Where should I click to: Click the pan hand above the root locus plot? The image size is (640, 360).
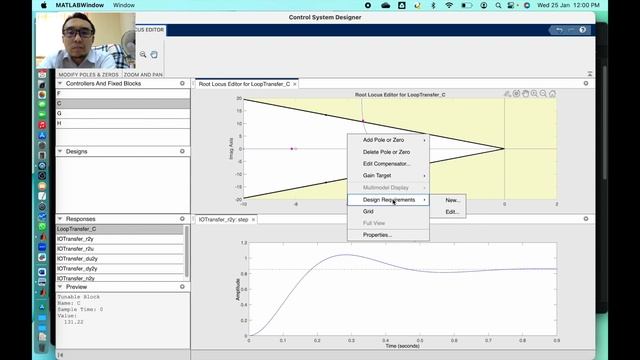tap(525, 94)
